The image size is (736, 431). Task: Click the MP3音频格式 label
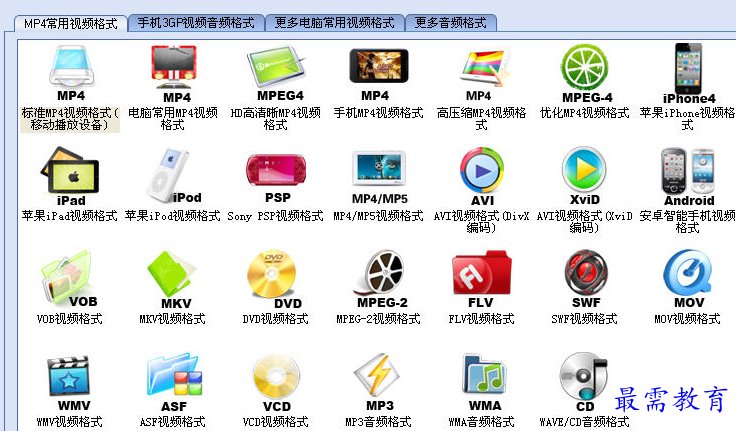pyautogui.click(x=378, y=422)
